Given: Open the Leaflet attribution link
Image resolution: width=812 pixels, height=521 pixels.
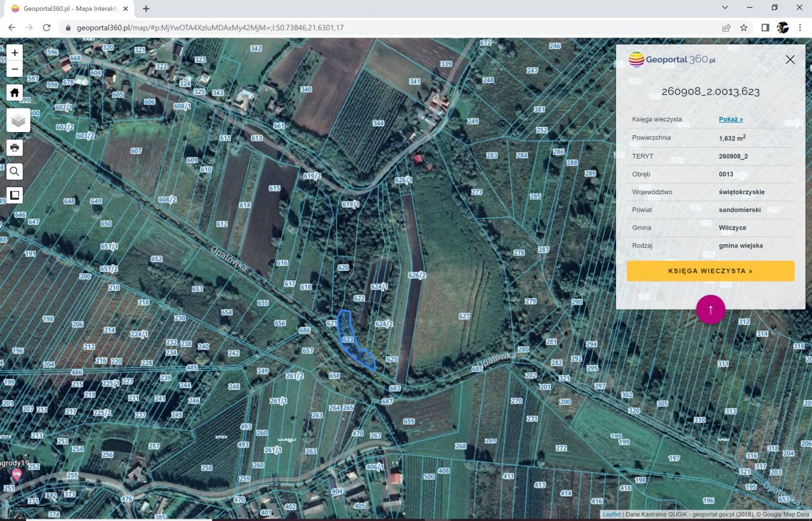Looking at the screenshot, I should pyautogui.click(x=612, y=515).
